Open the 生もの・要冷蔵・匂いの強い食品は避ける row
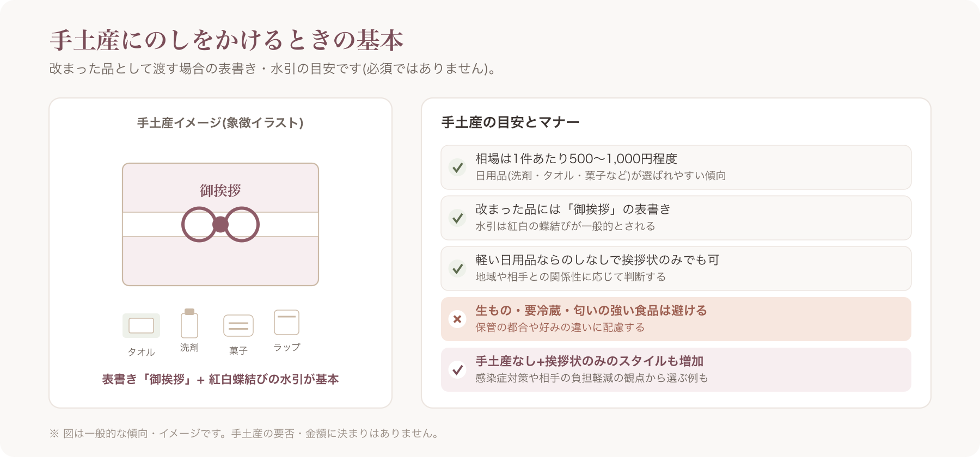 (x=676, y=319)
